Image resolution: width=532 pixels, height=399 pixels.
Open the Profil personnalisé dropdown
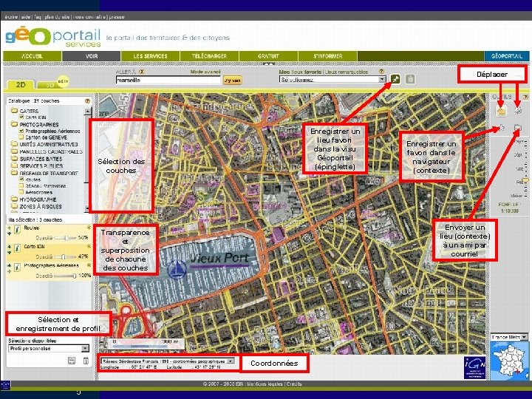tap(49, 349)
